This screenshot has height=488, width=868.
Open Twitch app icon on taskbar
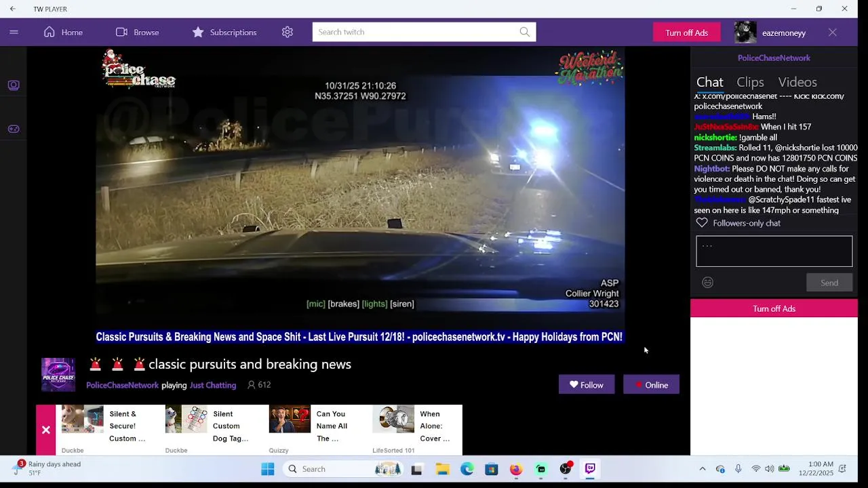590,469
